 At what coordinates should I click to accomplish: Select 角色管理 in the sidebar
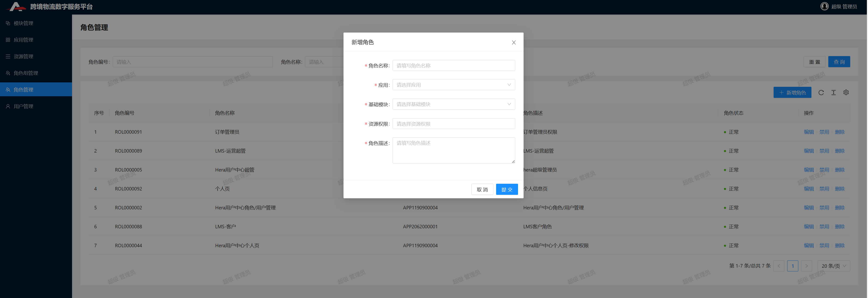36,90
